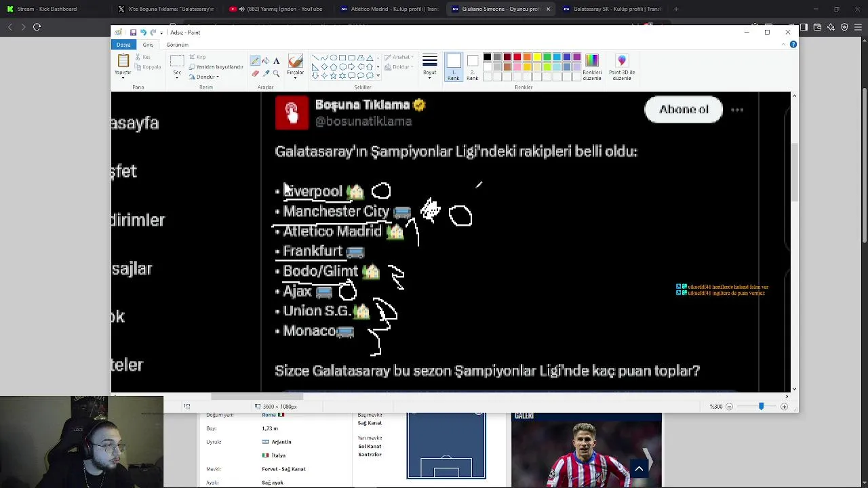Select the Pencil tool in Paint

(x=255, y=61)
